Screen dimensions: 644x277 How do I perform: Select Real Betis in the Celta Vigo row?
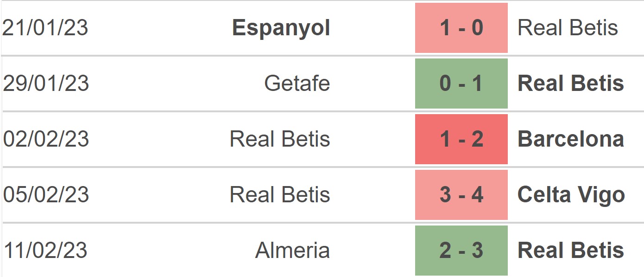point(280,195)
